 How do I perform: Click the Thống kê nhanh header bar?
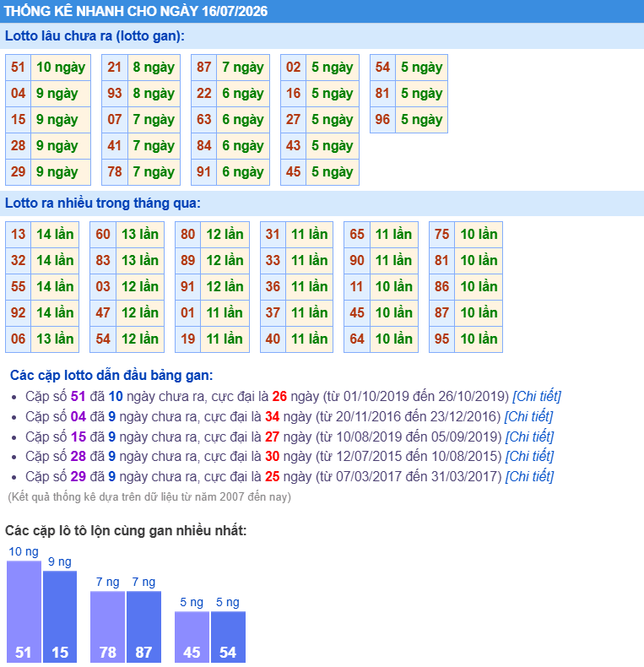pyautogui.click(x=322, y=11)
